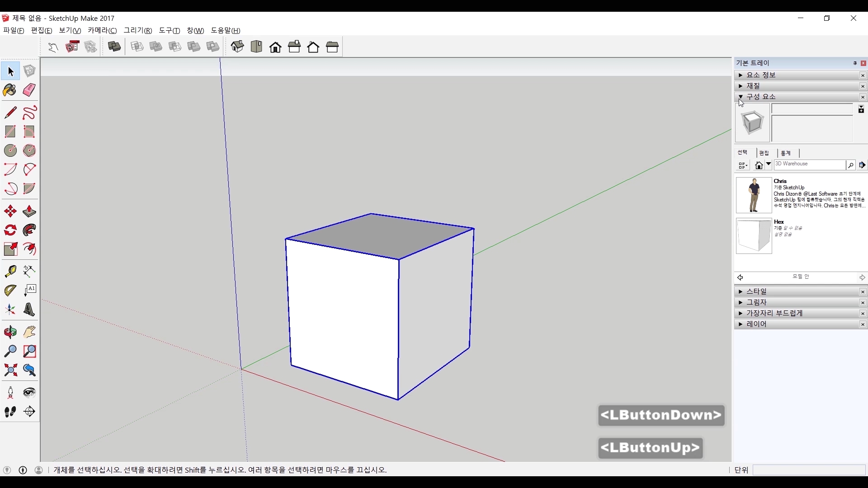Collapse the 구성 요소 panel
Screen dimensions: 868x488
pos(741,97)
